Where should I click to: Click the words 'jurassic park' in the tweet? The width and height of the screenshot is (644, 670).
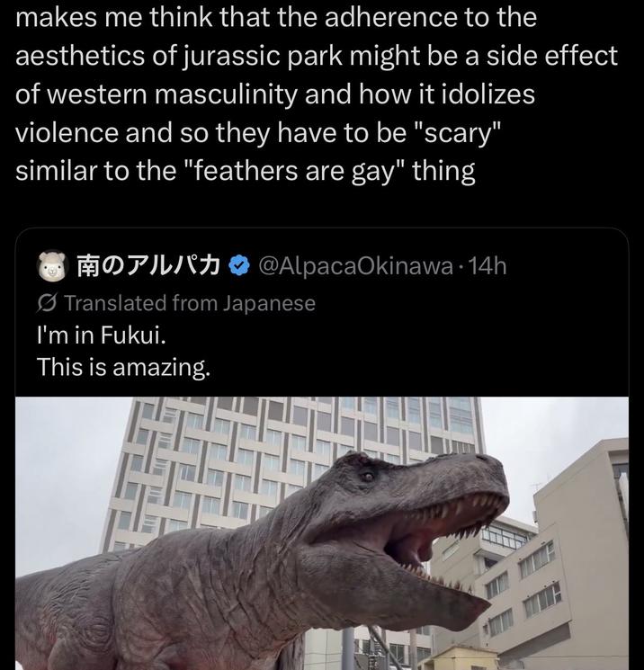point(263,56)
